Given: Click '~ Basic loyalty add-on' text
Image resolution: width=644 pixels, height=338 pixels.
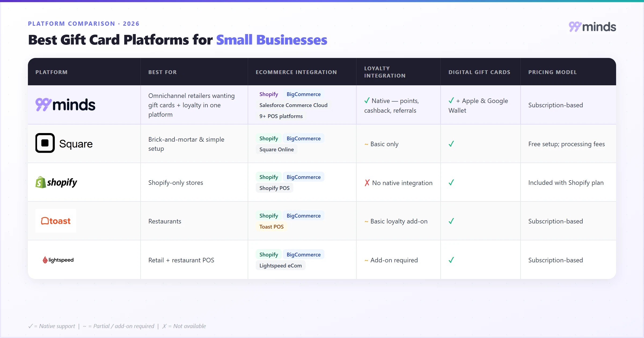Looking at the screenshot, I should pos(396,221).
